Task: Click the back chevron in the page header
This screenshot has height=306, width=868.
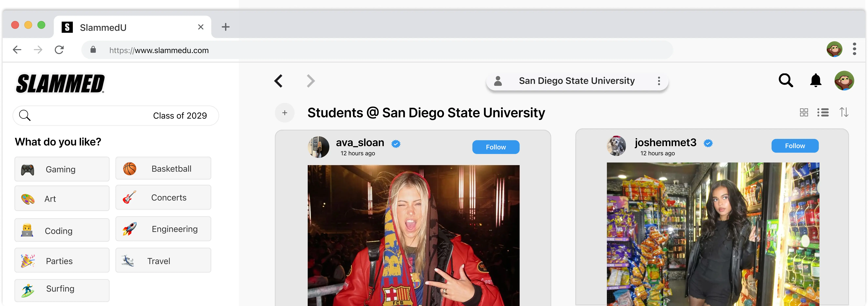Action: pos(279,81)
